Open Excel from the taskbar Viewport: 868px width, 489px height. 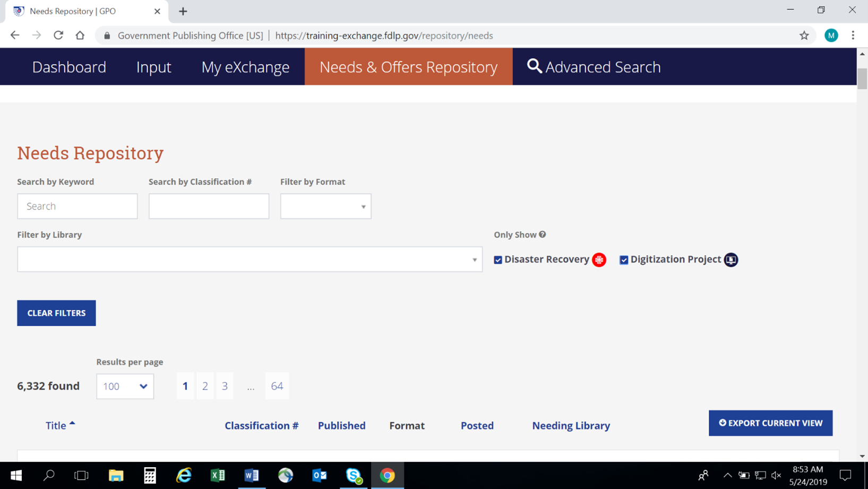click(218, 475)
